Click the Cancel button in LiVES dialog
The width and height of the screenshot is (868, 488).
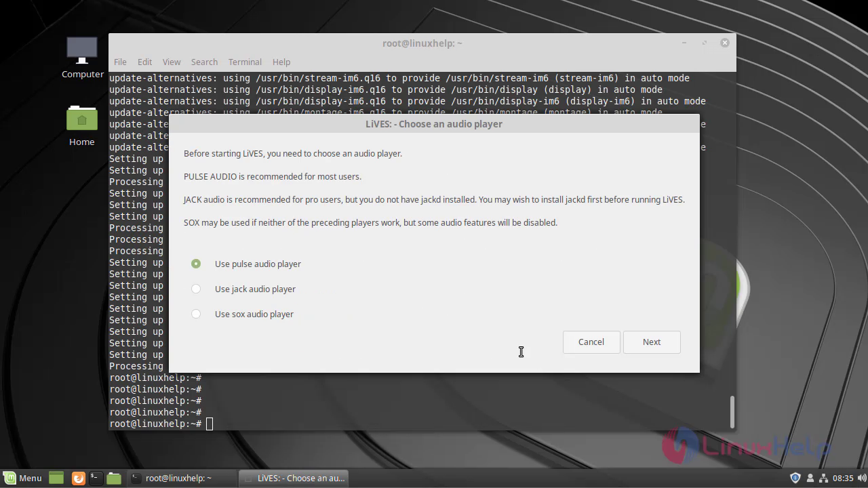point(591,342)
